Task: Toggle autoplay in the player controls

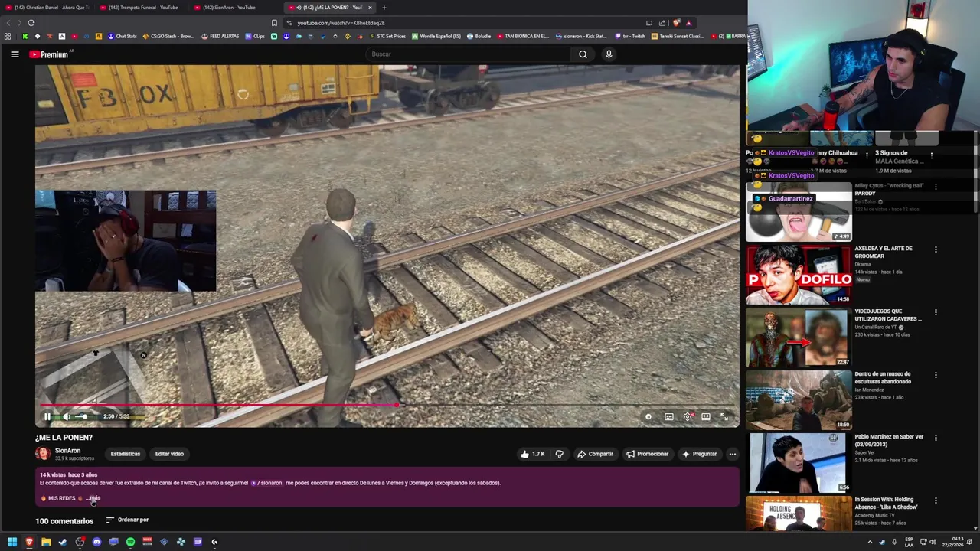Action: coord(648,417)
